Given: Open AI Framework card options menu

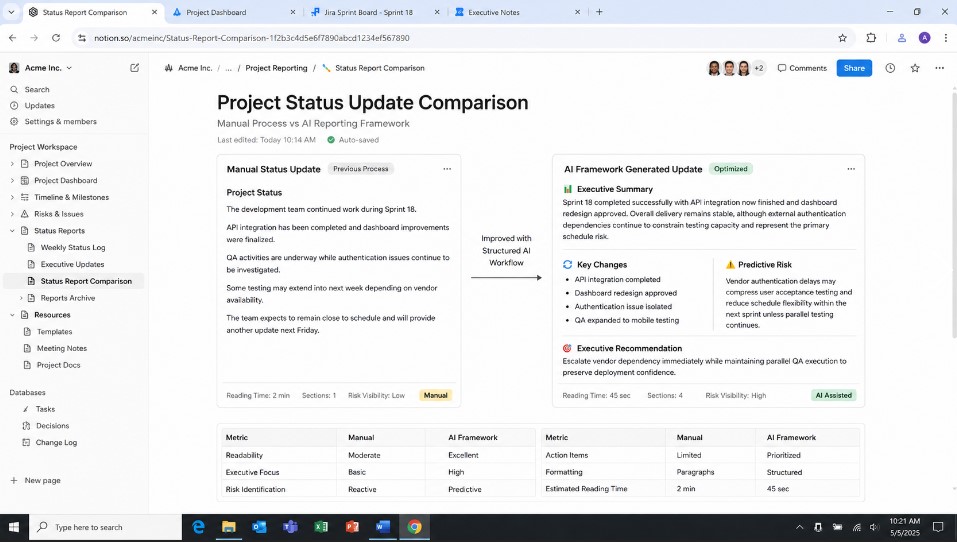Looking at the screenshot, I should point(851,169).
